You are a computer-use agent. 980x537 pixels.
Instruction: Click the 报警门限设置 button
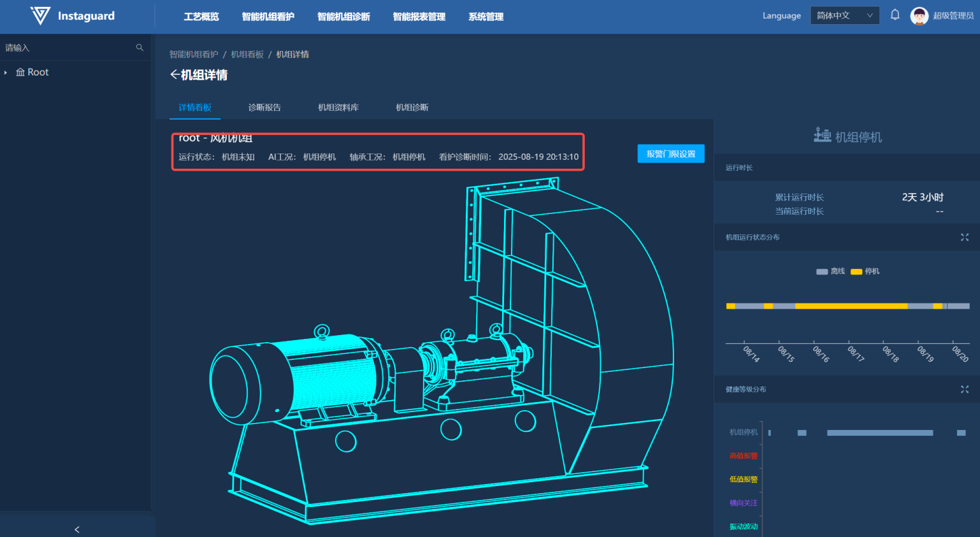[670, 154]
